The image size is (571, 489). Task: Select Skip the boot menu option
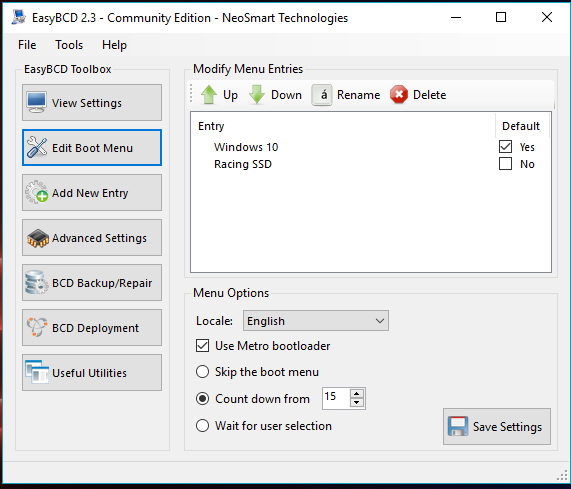pos(202,372)
